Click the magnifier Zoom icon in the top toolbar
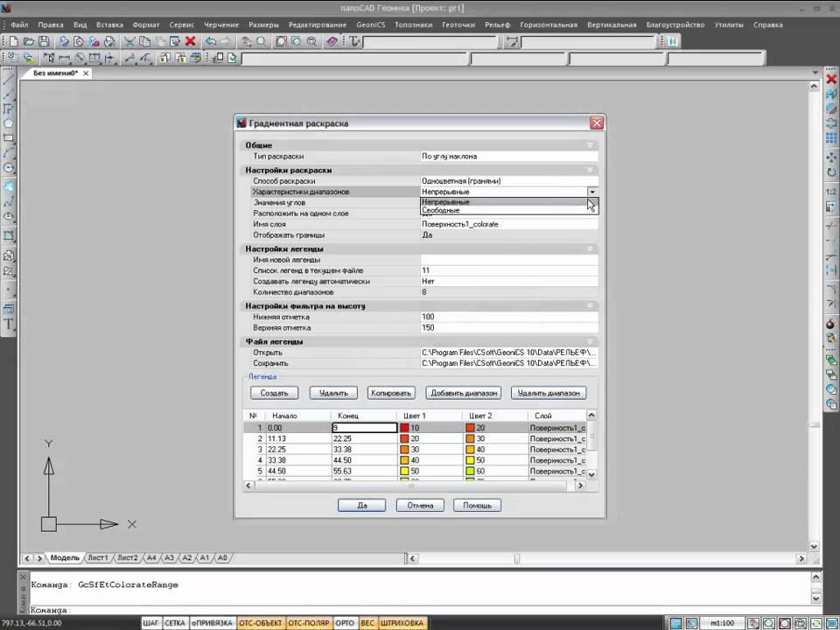The width and height of the screenshot is (840, 630). coord(261,41)
